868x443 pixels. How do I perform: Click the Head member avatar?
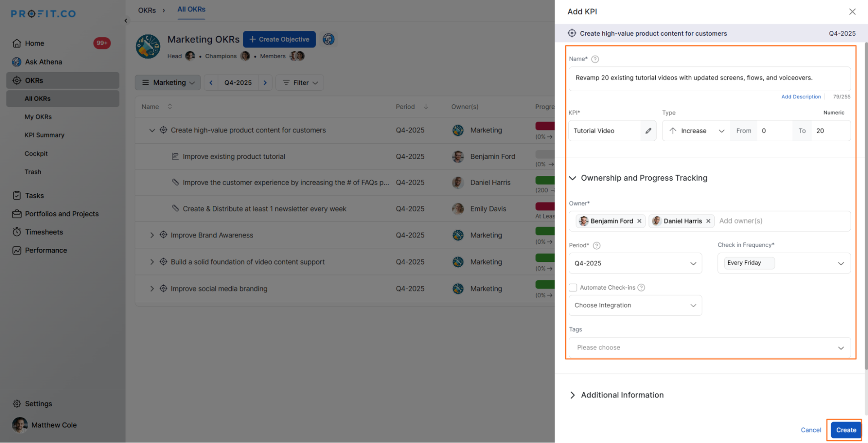[190, 56]
